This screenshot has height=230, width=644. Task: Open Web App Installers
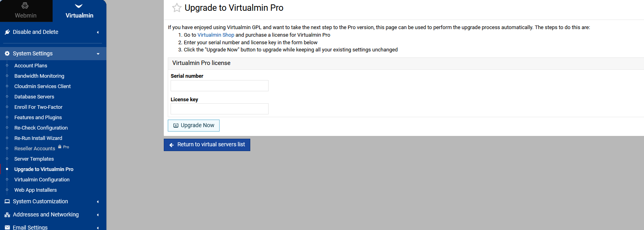click(35, 190)
